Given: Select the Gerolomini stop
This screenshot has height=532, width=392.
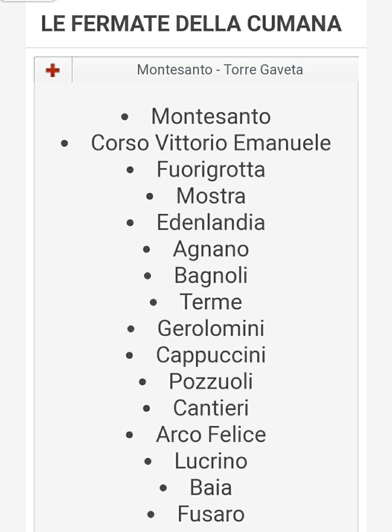Looking at the screenshot, I should click(211, 329).
